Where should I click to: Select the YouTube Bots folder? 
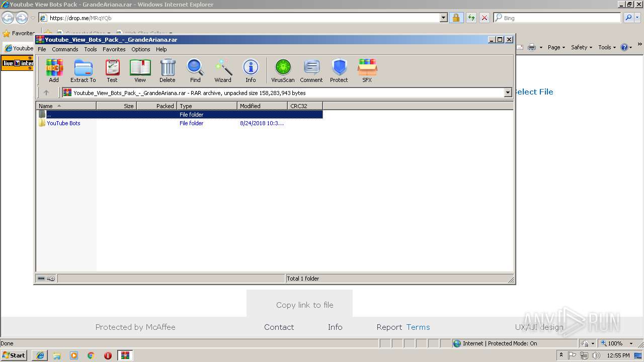pyautogui.click(x=63, y=123)
